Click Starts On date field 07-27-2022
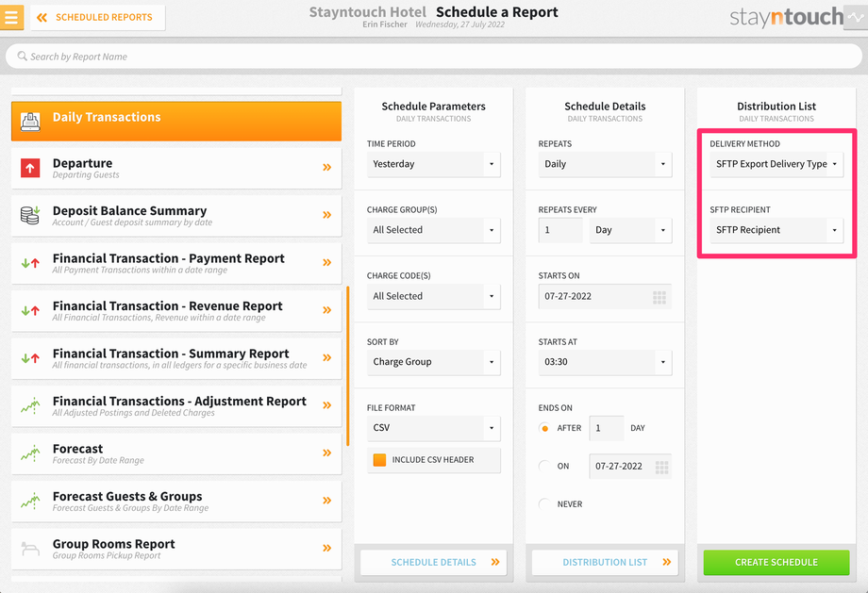This screenshot has width=868, height=593. point(605,296)
